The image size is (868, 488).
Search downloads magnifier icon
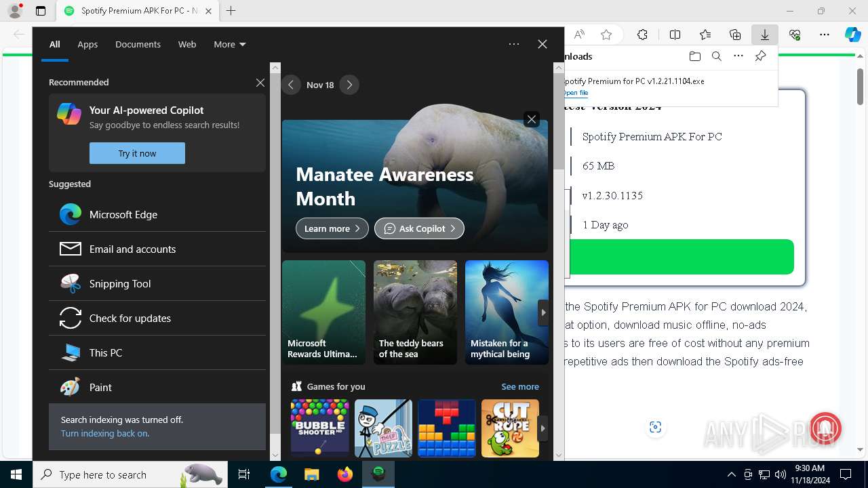coord(716,56)
